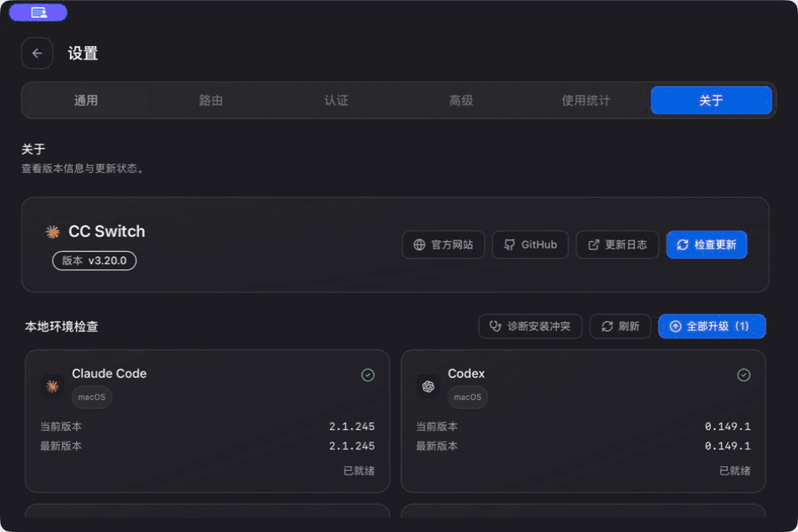Click the 查看版本信息与更新状态 description text
Image resolution: width=798 pixels, height=532 pixels.
click(x=82, y=168)
